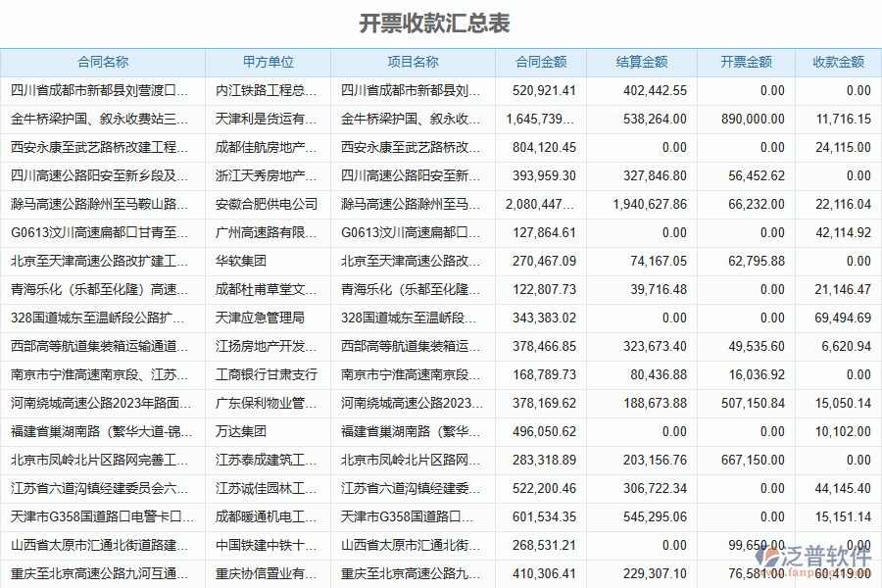The width and height of the screenshot is (882, 588).
Task: Sort table by 甲方单位 column header
Action: pos(267,60)
